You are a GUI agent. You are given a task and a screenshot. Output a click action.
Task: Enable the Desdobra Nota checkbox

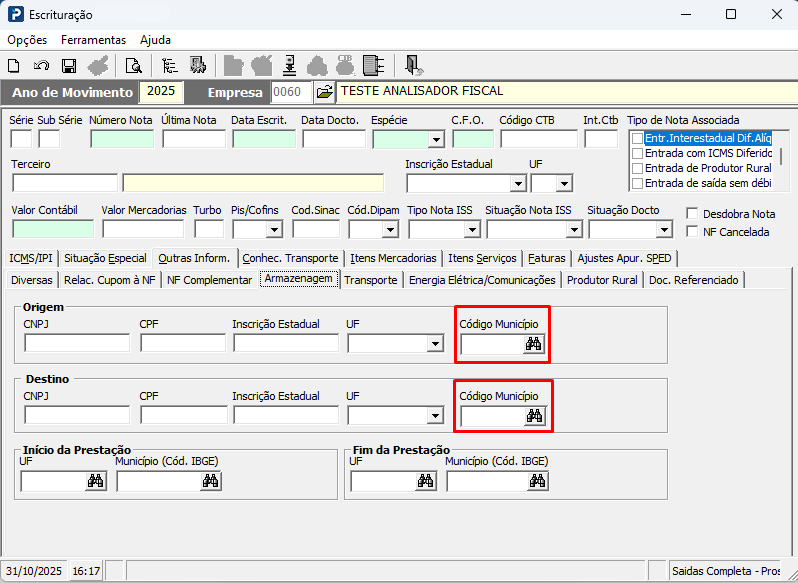tap(693, 214)
